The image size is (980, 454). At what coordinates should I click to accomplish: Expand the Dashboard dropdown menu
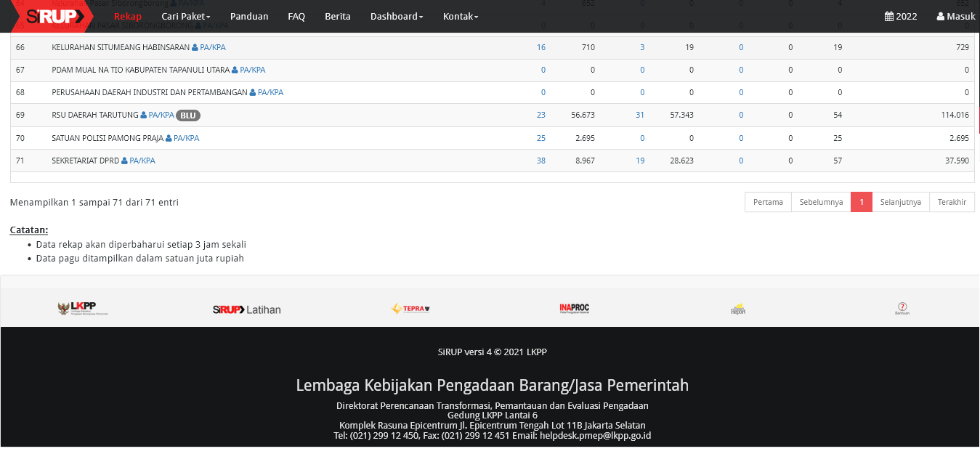coord(396,16)
